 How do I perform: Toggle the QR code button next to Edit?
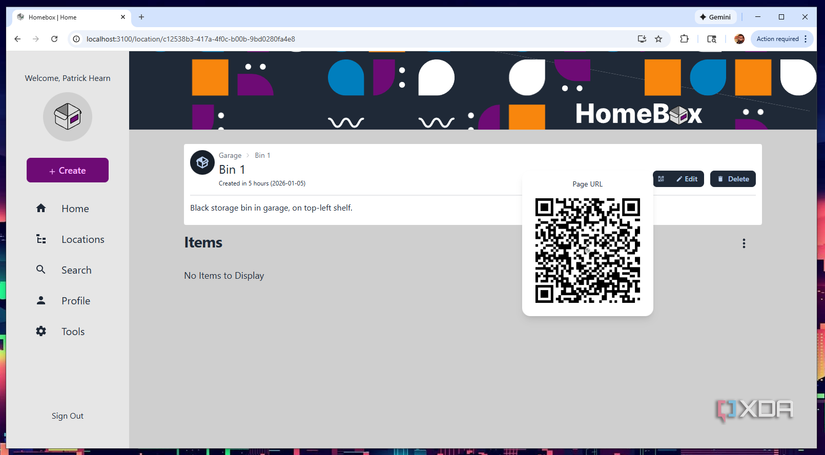click(661, 179)
